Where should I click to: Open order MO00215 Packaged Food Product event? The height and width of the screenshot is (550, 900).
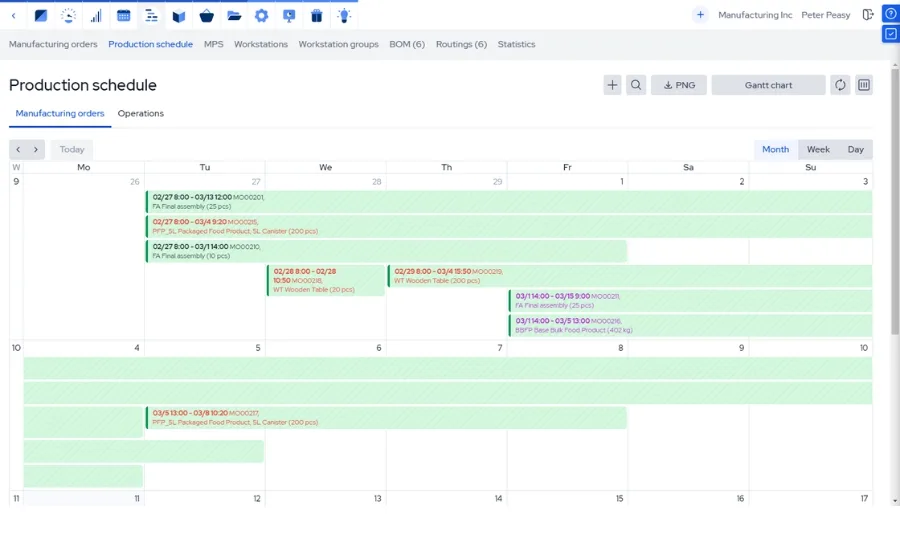coord(509,226)
